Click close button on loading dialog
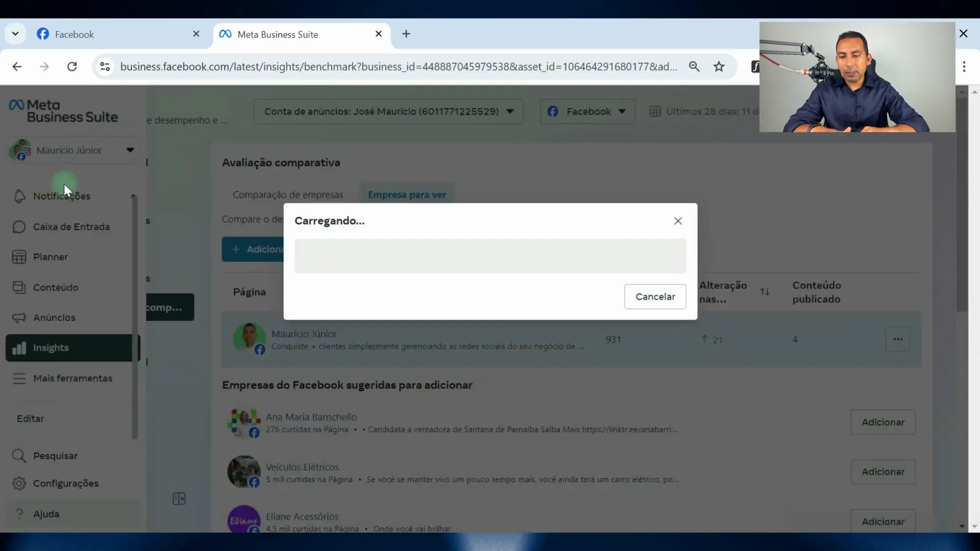980x551 pixels. pyautogui.click(x=678, y=221)
